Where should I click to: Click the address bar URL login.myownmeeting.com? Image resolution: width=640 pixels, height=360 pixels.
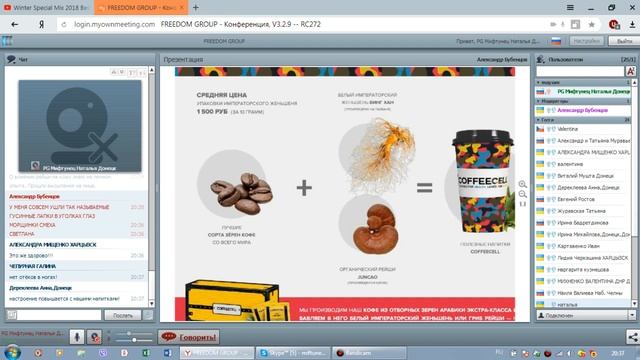[x=114, y=24]
